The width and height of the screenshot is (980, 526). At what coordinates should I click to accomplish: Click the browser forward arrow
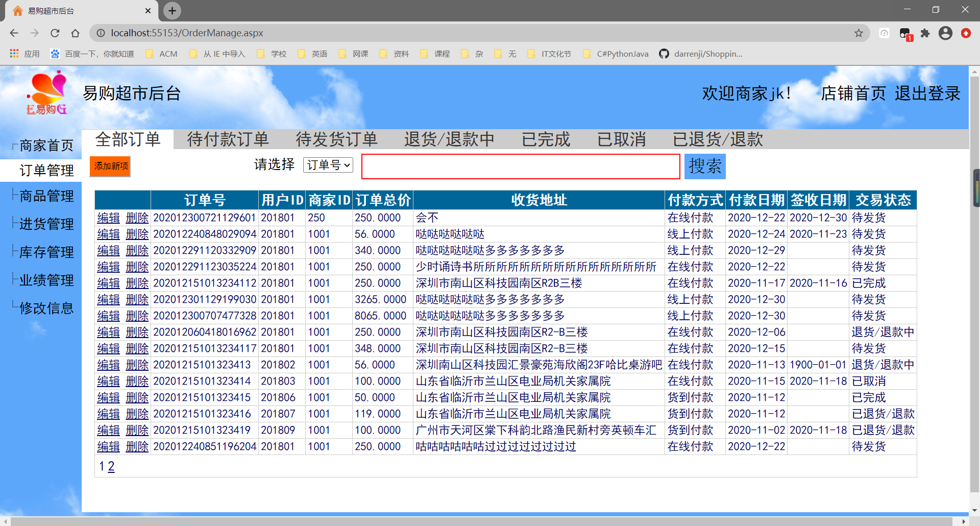pos(34,33)
